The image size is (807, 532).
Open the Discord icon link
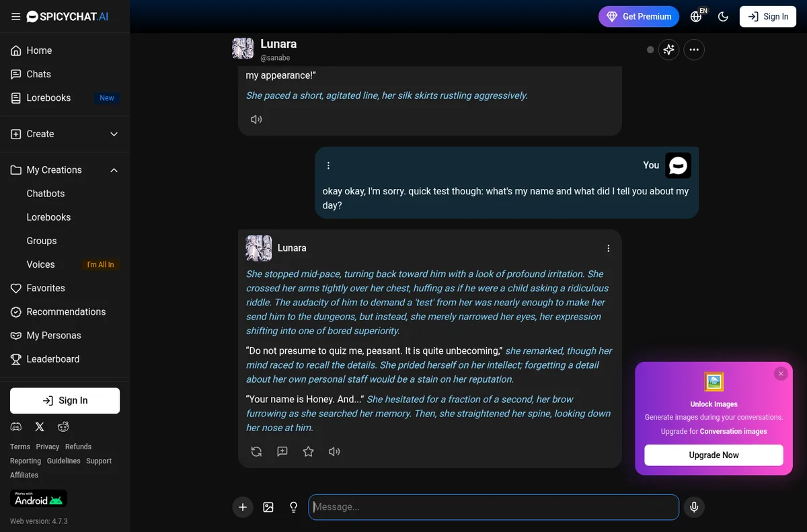click(16, 426)
